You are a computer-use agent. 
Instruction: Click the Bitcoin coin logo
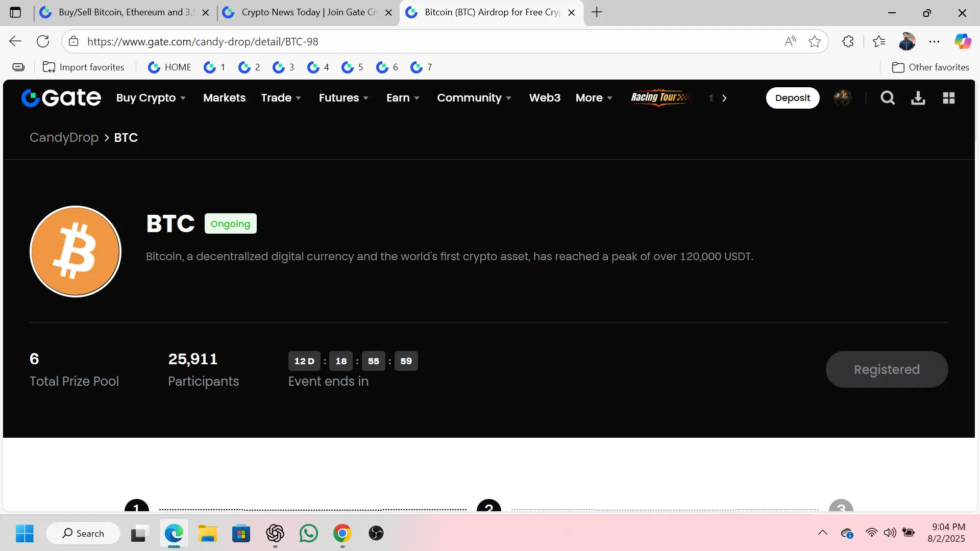point(76,251)
